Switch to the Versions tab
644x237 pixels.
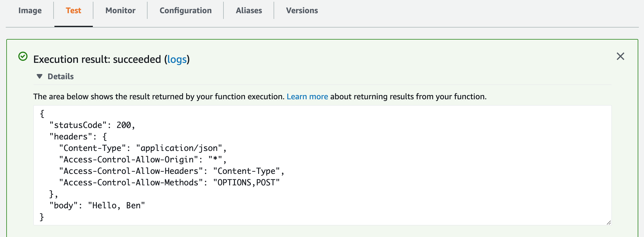[x=302, y=11]
